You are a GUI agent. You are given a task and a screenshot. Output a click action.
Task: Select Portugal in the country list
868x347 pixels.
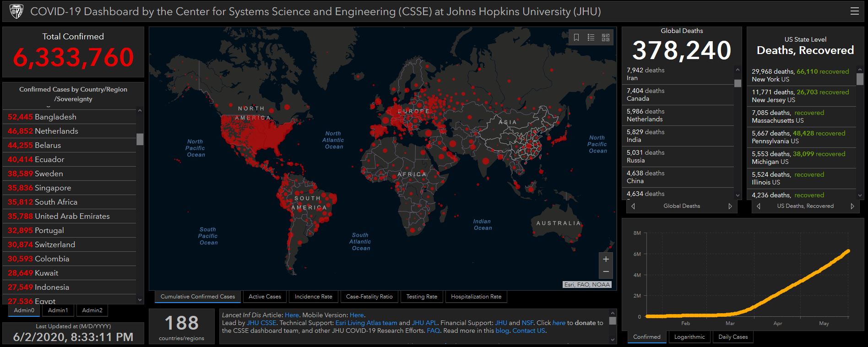click(70, 230)
